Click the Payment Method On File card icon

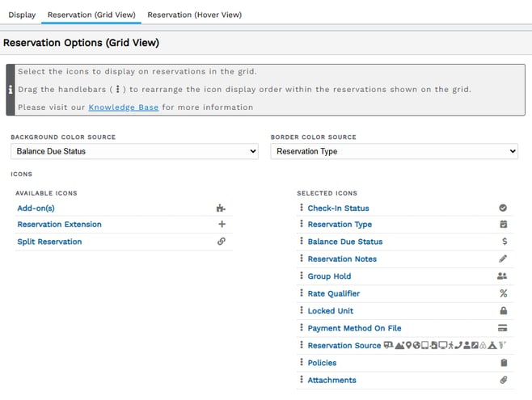click(502, 328)
